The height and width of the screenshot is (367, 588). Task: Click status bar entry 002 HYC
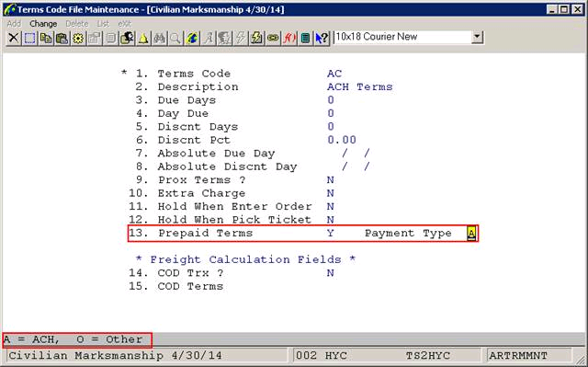coord(322,355)
